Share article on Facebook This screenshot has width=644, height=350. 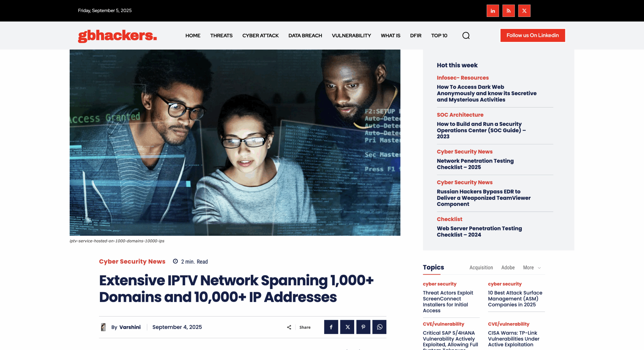click(x=331, y=327)
